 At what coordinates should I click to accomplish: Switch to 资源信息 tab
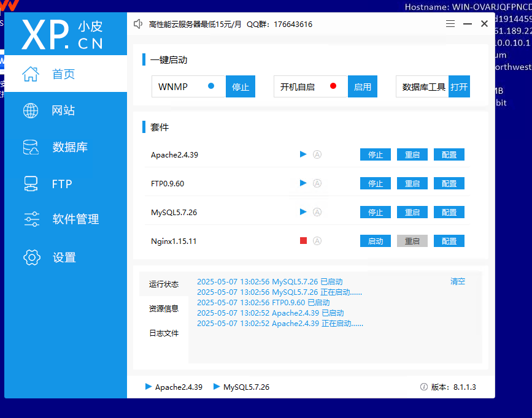click(164, 308)
